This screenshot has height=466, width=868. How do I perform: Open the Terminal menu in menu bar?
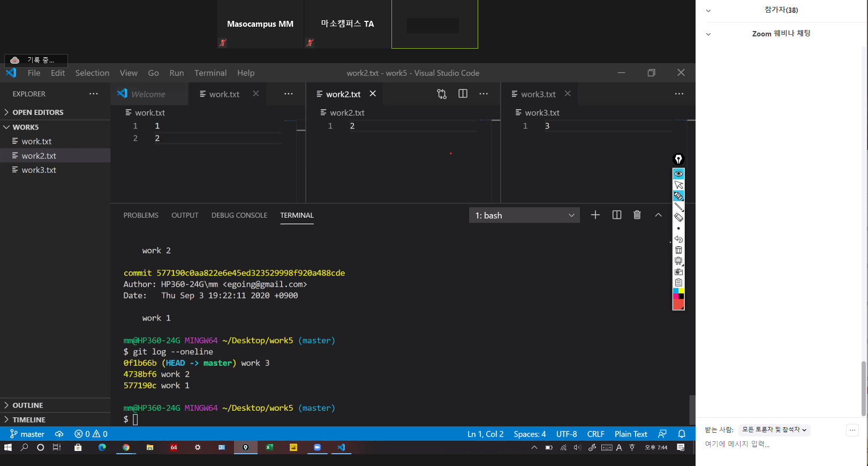click(210, 73)
